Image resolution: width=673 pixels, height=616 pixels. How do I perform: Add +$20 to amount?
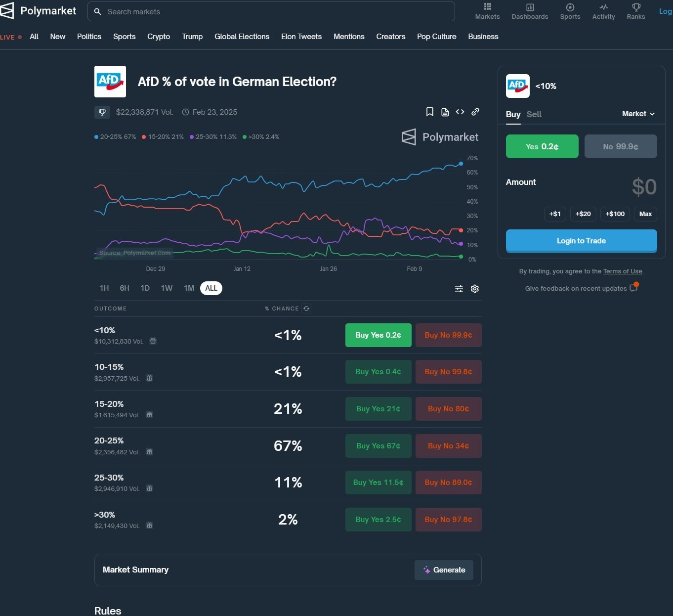583,214
